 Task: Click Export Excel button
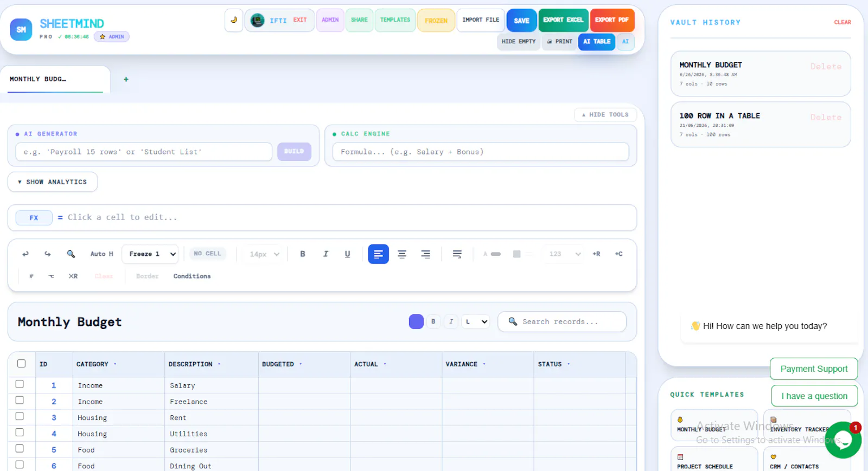pos(563,20)
